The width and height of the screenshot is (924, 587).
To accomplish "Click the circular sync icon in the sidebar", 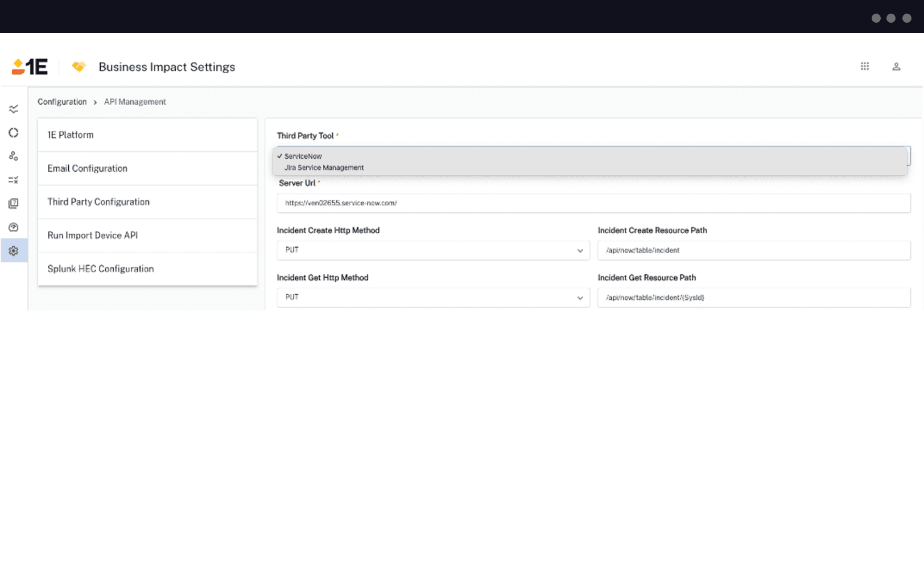I will tap(14, 133).
